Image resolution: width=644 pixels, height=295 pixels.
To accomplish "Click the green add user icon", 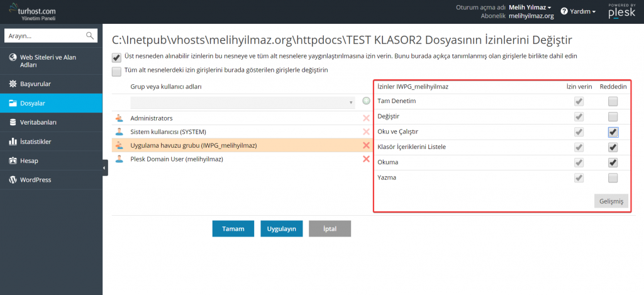I will click(x=366, y=101).
